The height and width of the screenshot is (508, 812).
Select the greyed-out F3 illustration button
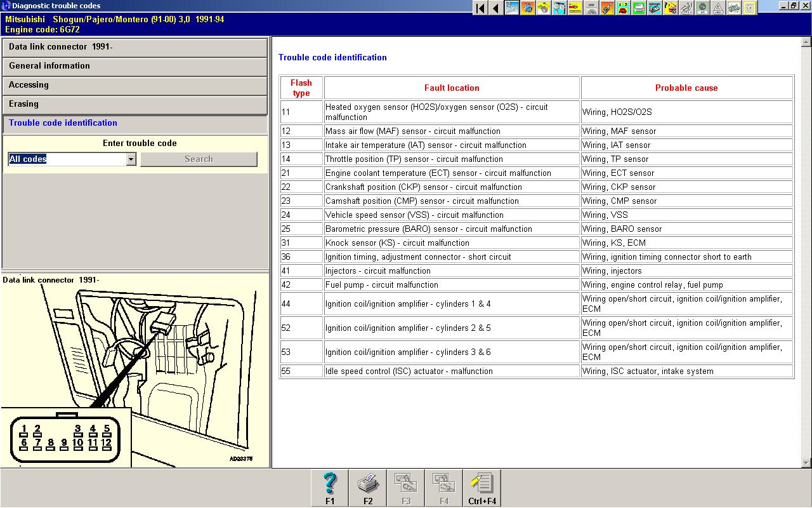[x=406, y=488]
